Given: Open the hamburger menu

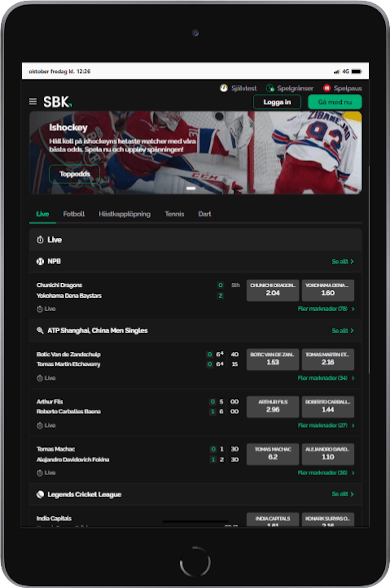Looking at the screenshot, I should point(33,102).
